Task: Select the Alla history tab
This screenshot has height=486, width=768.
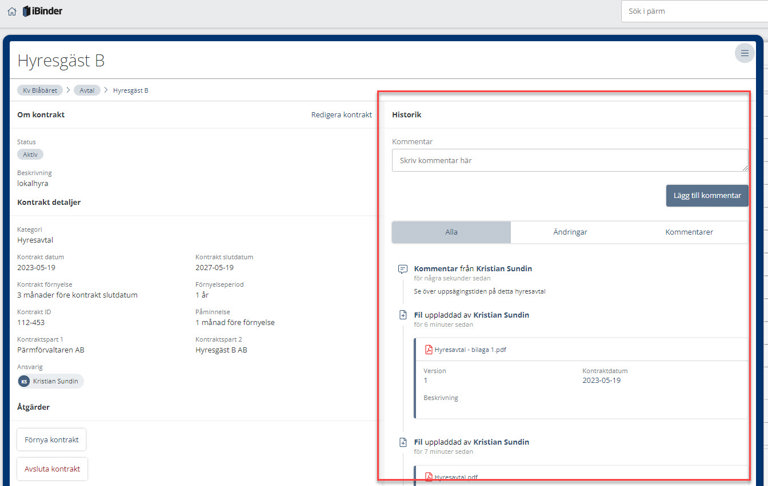Action: pyautogui.click(x=451, y=232)
